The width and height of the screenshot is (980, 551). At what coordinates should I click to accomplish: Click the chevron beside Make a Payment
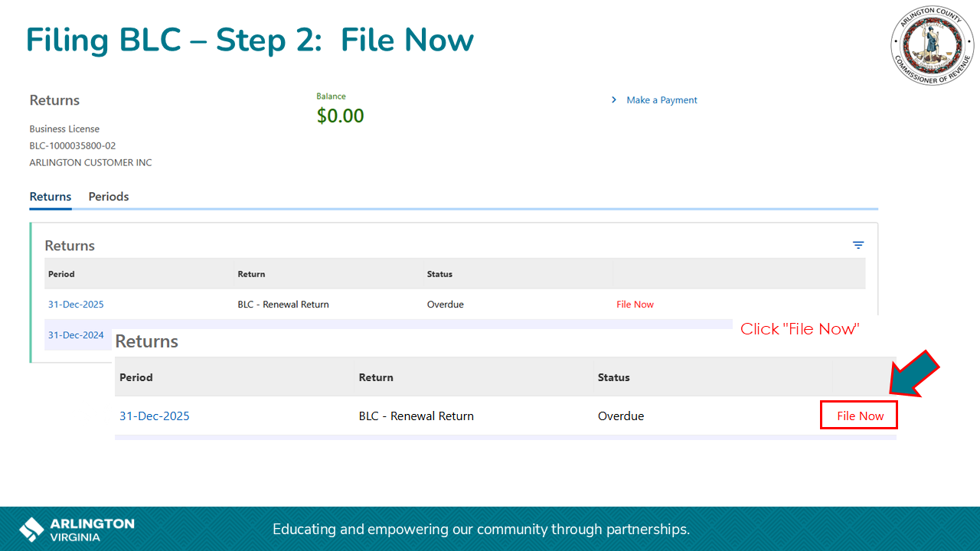[614, 100]
